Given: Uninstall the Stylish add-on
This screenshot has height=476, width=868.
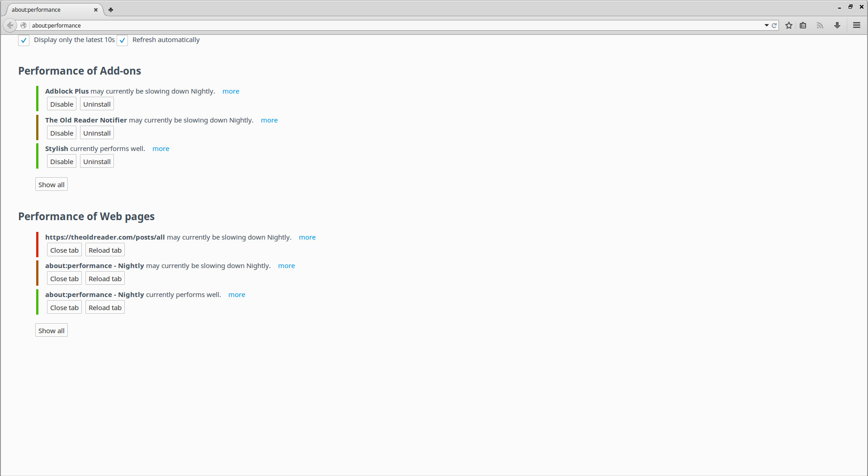Looking at the screenshot, I should tap(97, 161).
